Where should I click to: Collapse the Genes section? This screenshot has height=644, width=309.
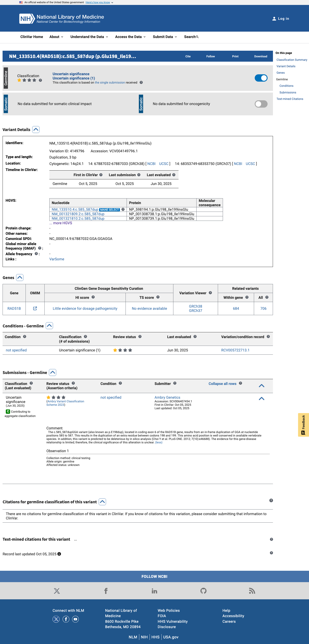click(x=20, y=278)
